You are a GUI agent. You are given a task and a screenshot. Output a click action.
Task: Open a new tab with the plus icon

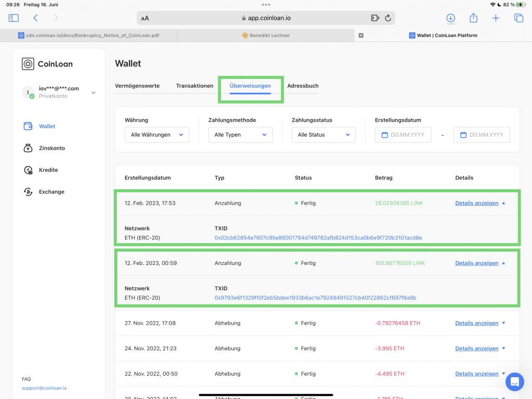point(496,18)
